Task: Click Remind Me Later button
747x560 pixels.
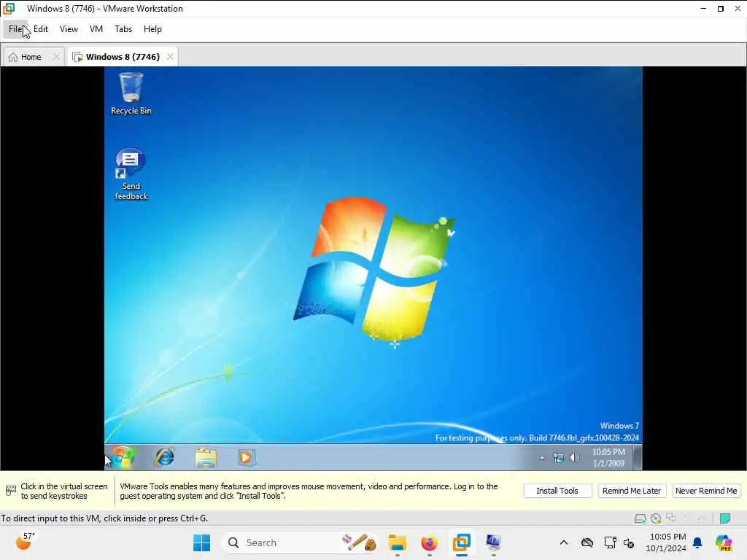Action: [x=632, y=491]
